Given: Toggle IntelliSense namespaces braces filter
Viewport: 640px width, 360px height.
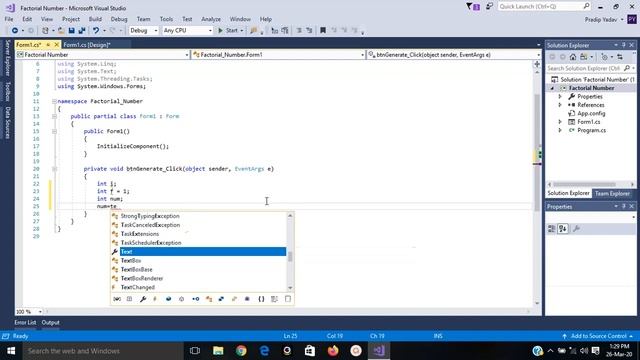Looking at the screenshot, I should (x=261, y=299).
